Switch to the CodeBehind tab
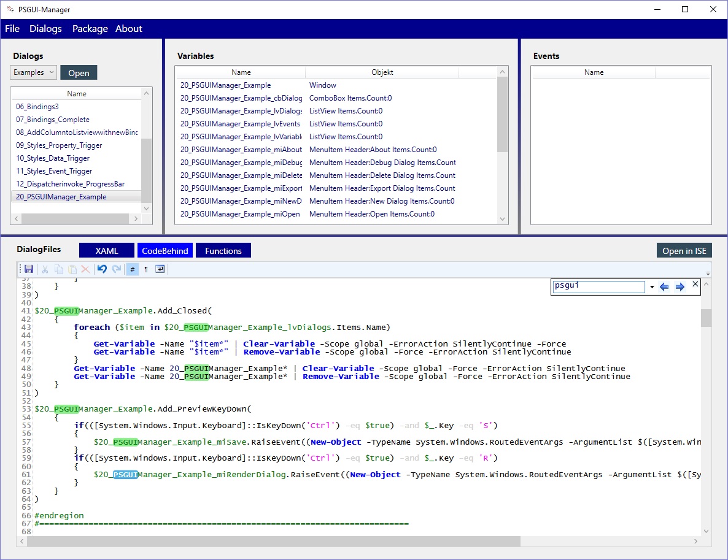Screen dimensions: 728x560 point(165,250)
